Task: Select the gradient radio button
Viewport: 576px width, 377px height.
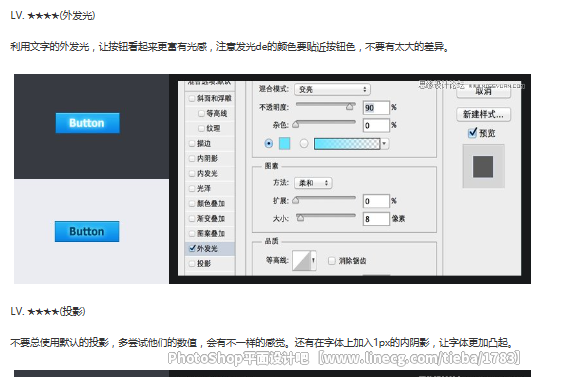Action: tap(304, 143)
